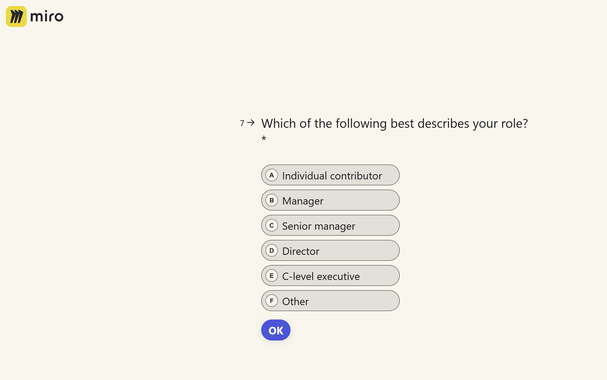607x380 pixels.
Task: Select Director from the role list
Action: pos(330,251)
